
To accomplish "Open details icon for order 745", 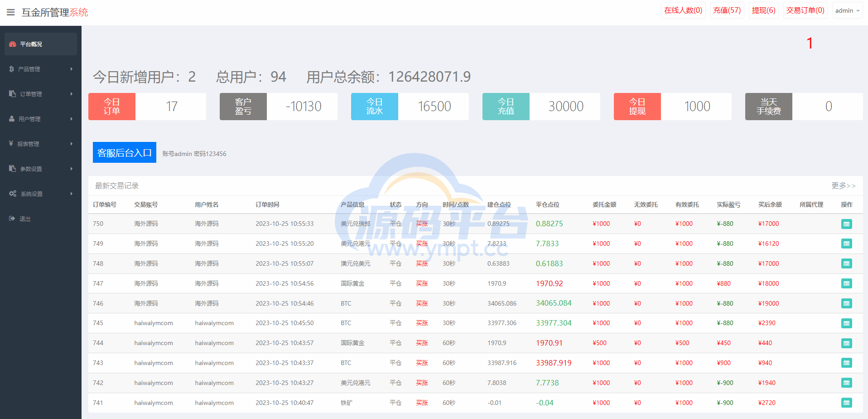I will (x=846, y=323).
